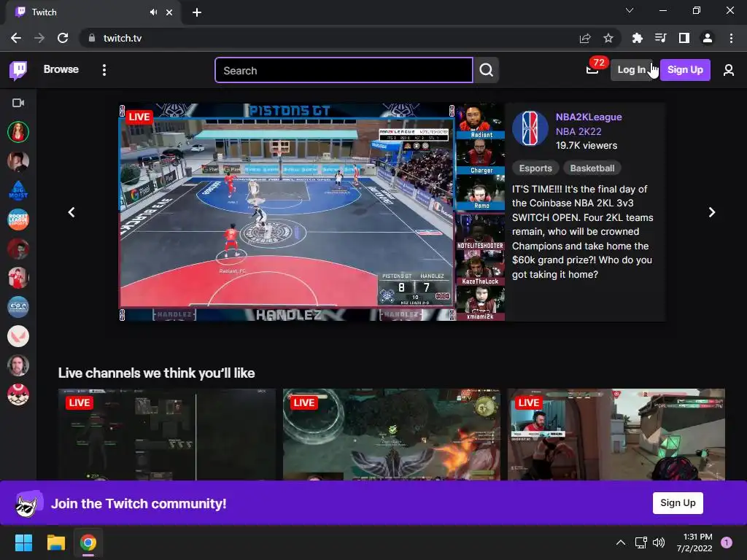This screenshot has width=747, height=560.
Task: Open the Windows notification center badge
Action: 726,542
